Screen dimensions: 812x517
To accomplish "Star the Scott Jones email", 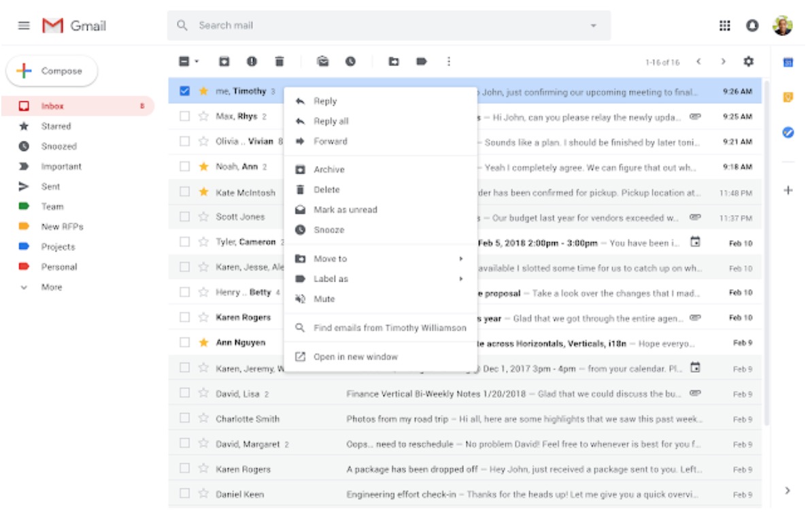I will click(203, 216).
